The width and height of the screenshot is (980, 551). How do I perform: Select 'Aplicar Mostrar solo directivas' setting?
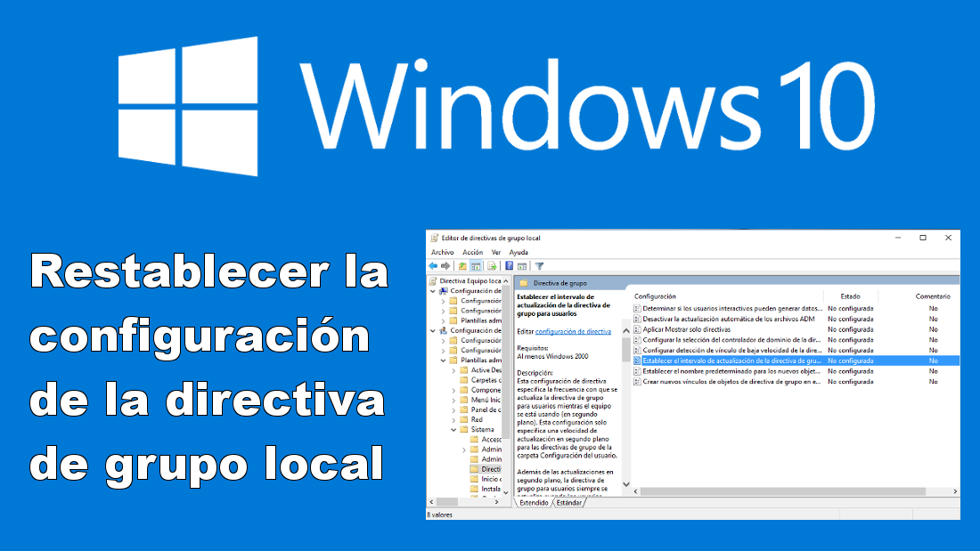tap(686, 330)
